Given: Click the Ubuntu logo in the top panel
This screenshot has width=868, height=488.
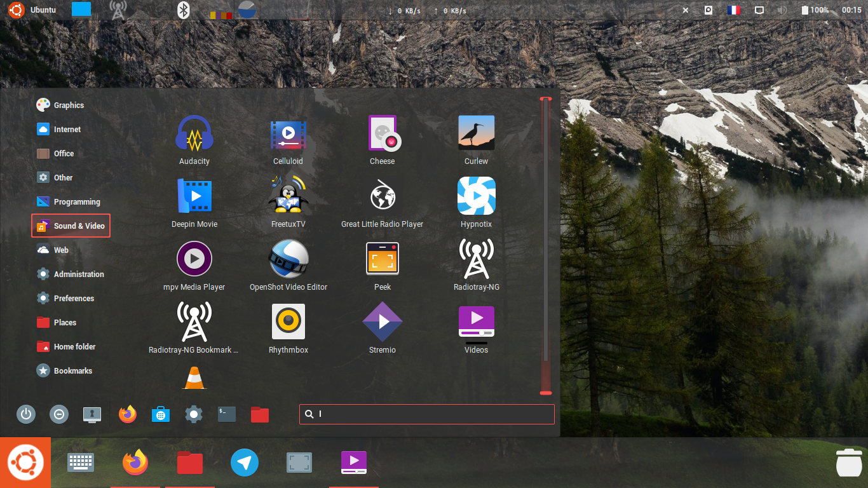Looking at the screenshot, I should [17, 10].
